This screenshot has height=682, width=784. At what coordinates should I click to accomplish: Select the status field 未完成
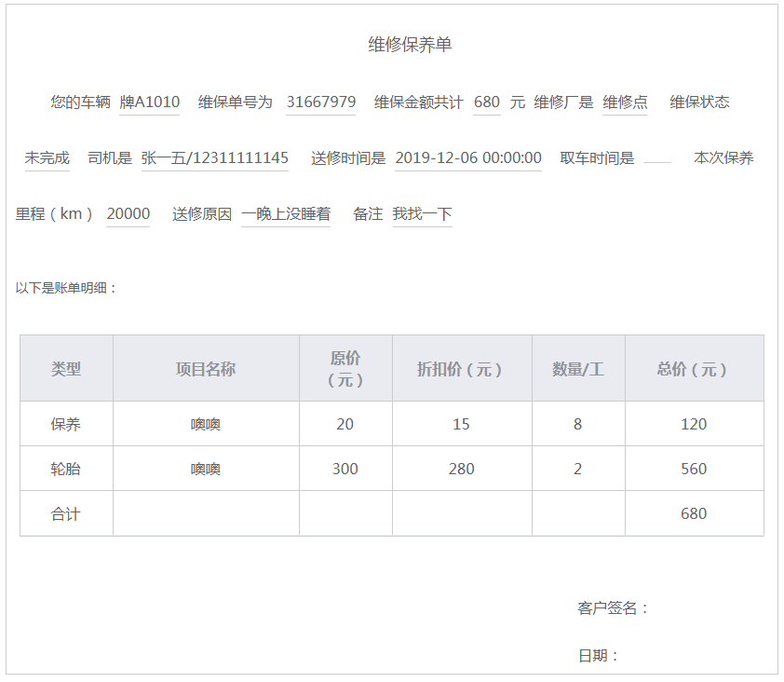coord(47,158)
